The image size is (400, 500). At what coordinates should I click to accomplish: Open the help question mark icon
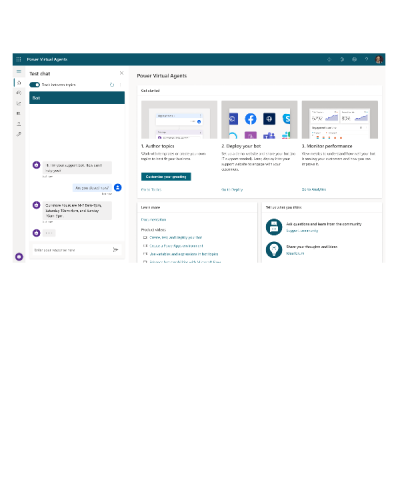366,59
